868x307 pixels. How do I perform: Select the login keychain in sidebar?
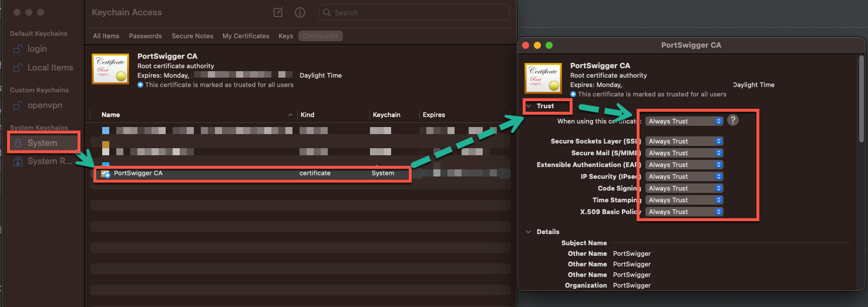[37, 49]
